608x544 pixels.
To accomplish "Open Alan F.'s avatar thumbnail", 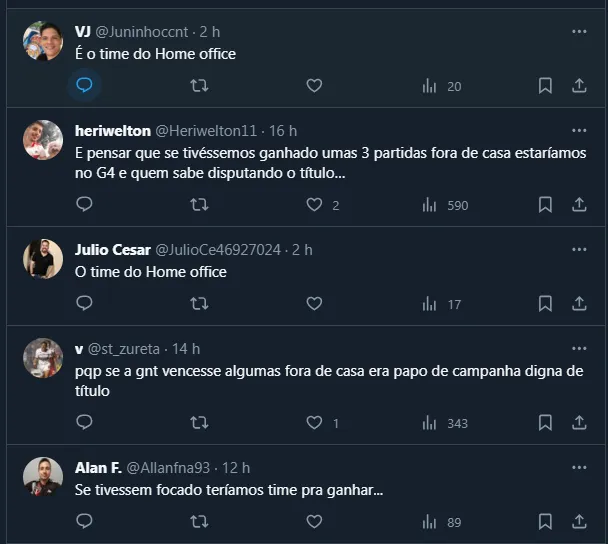I will pyautogui.click(x=43, y=477).
